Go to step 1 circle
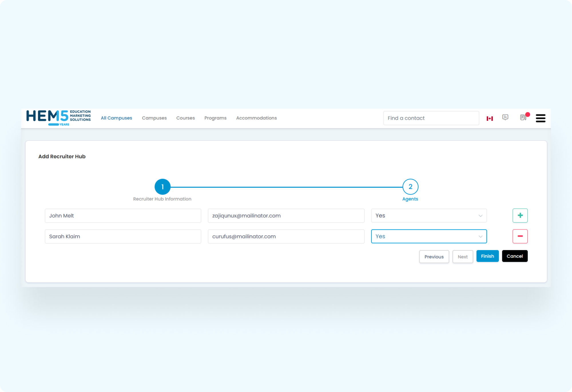This screenshot has height=392, width=572. tap(162, 187)
